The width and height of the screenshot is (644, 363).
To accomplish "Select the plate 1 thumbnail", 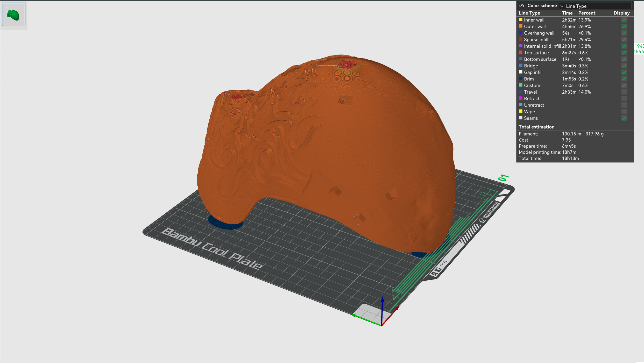I will pos(13,15).
